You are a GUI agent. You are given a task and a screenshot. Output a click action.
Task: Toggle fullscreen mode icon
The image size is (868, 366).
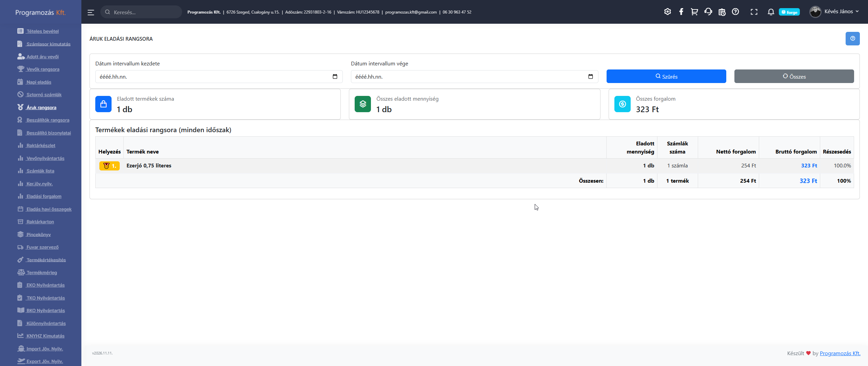click(754, 12)
